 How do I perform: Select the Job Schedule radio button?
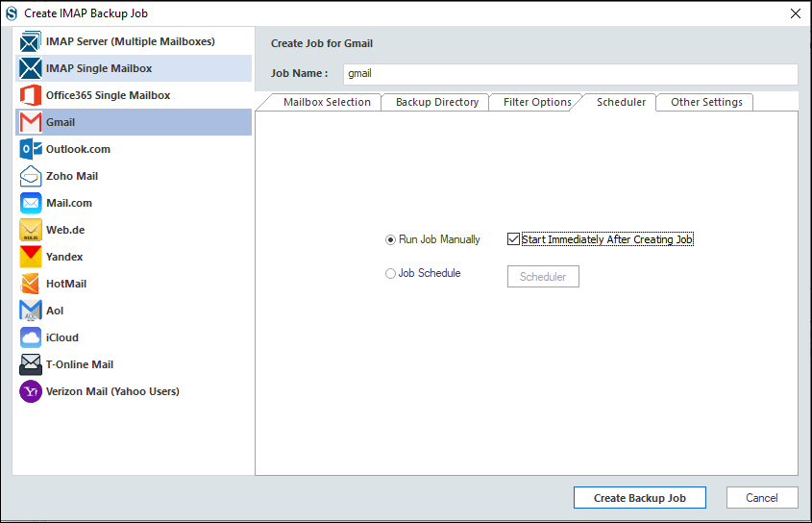[390, 274]
